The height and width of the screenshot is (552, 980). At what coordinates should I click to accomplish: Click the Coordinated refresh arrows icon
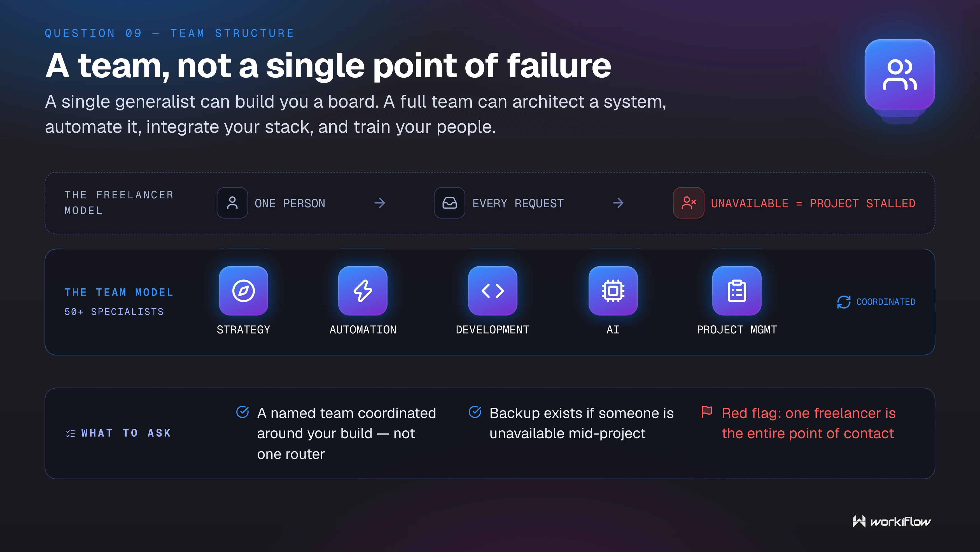(844, 302)
